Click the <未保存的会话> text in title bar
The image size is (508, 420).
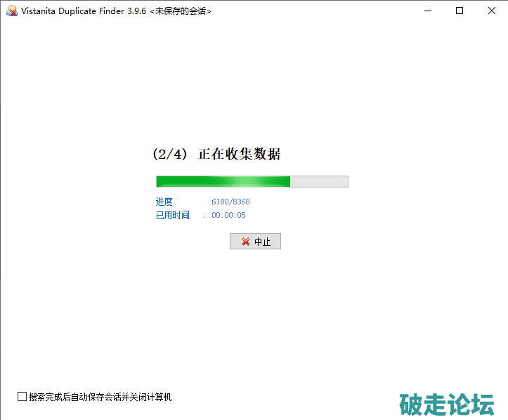pos(181,11)
